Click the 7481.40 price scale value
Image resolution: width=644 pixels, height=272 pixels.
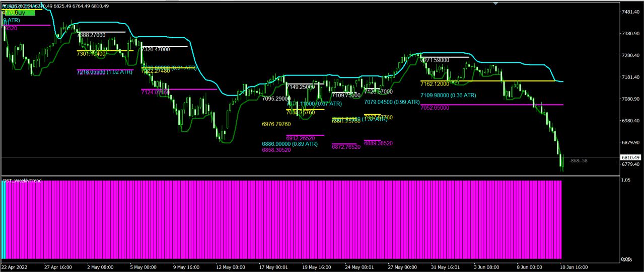point(630,12)
